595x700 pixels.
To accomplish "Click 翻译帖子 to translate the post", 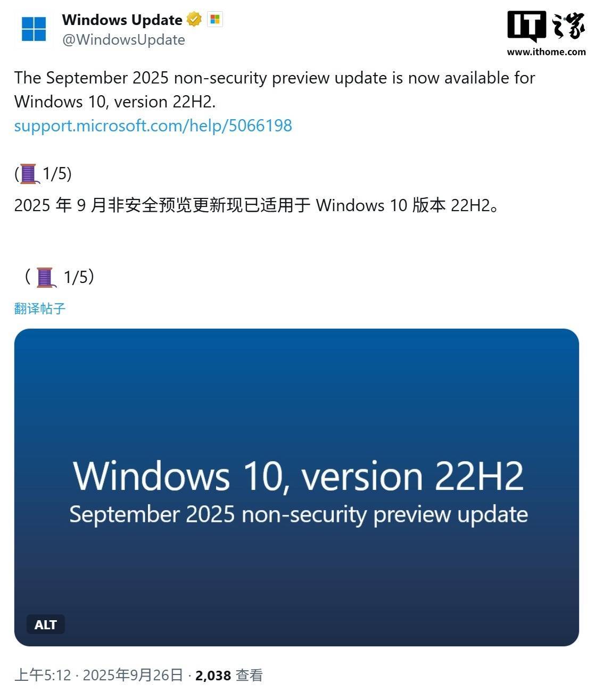I will tap(40, 309).
